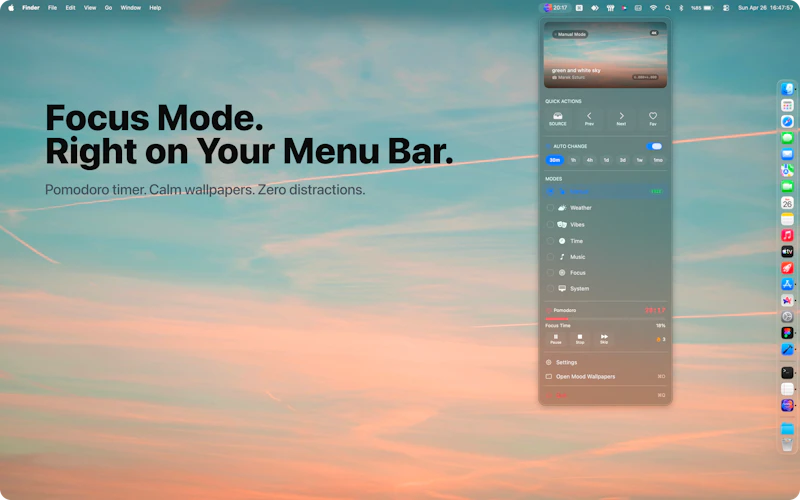Open Settings from the panel
800x500 pixels.
[x=606, y=362]
